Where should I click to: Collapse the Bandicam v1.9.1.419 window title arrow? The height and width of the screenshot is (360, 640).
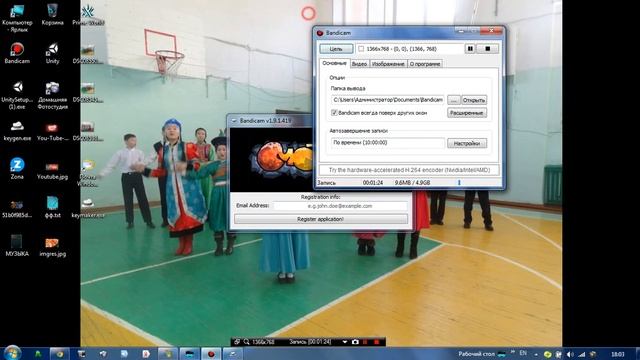tap(234, 121)
